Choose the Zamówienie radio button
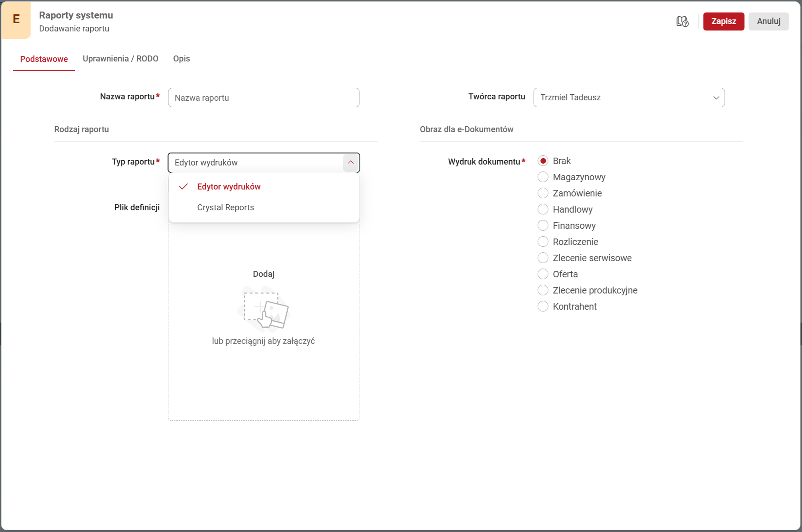802x532 pixels. click(x=543, y=193)
